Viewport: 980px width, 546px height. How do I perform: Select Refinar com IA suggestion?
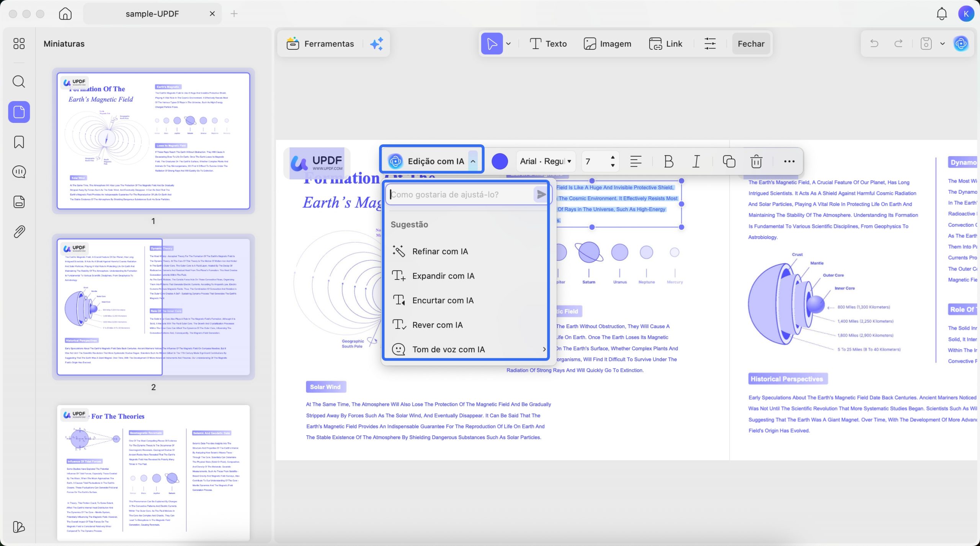[440, 251]
